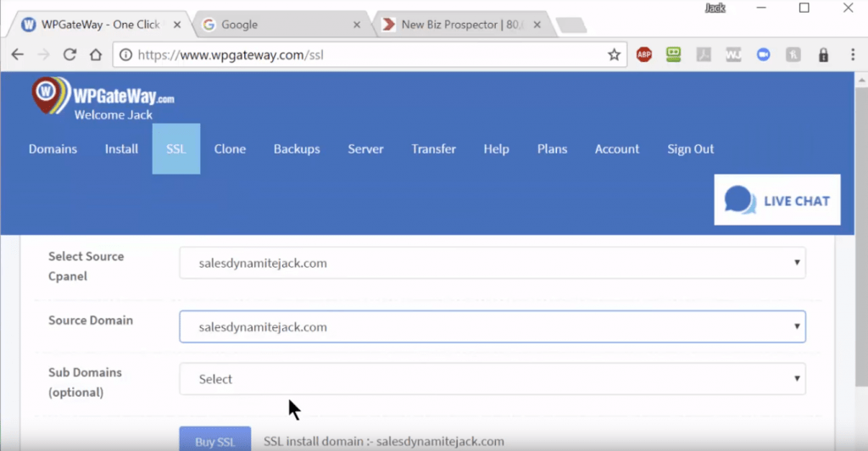Click the Buy SSL button
This screenshot has height=451, width=868.
coord(214,439)
